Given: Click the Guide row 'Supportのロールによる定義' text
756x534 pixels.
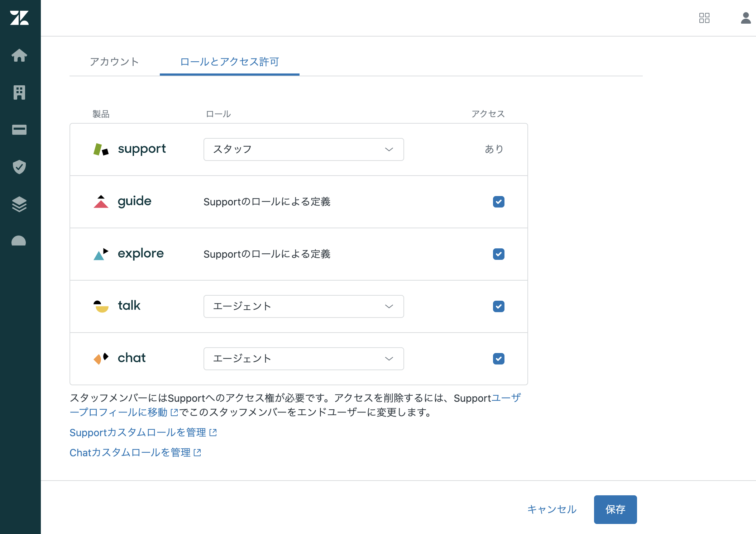Looking at the screenshot, I should (x=267, y=202).
